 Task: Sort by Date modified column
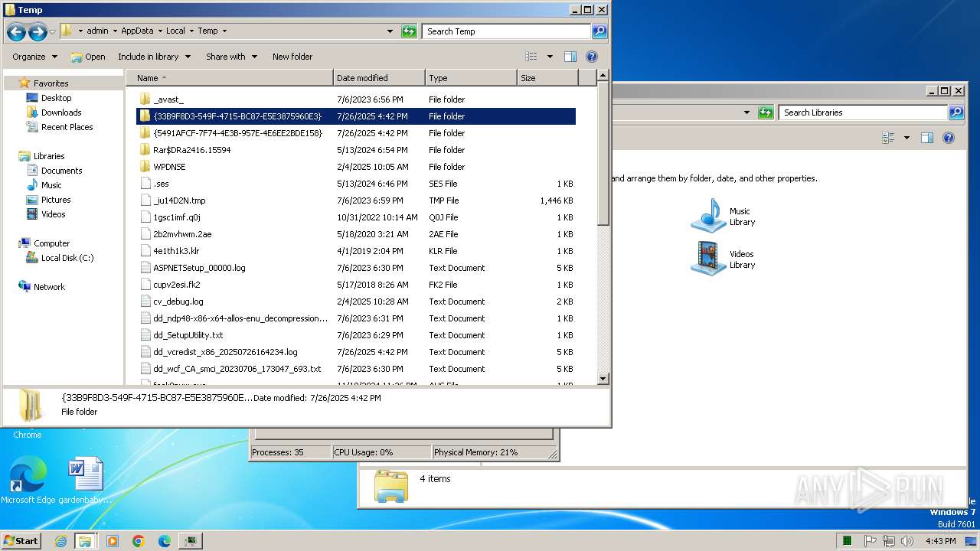(379, 78)
